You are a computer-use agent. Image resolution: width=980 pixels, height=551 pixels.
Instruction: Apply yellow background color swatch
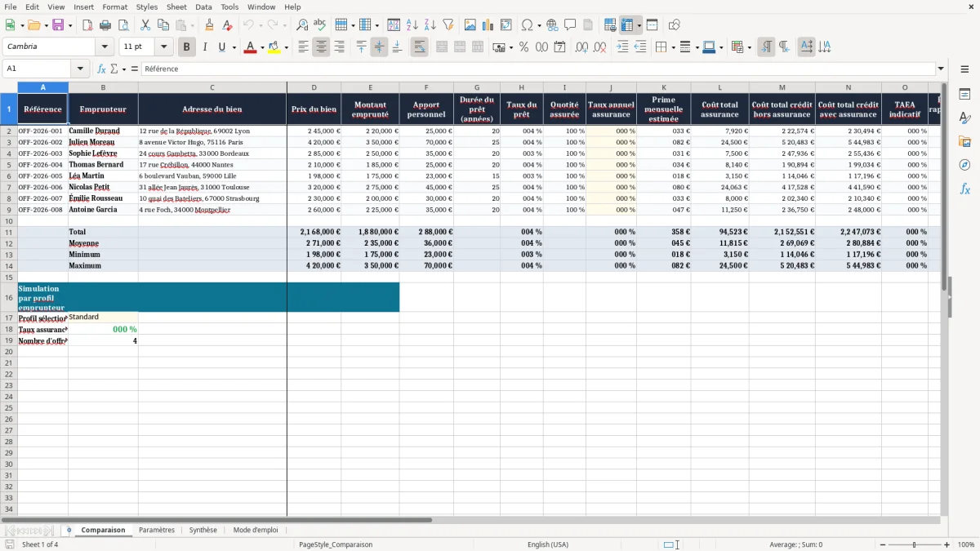pyautogui.click(x=274, y=47)
